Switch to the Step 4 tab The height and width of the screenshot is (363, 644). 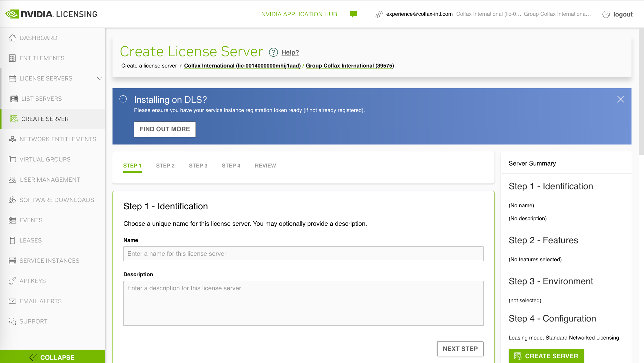(231, 166)
